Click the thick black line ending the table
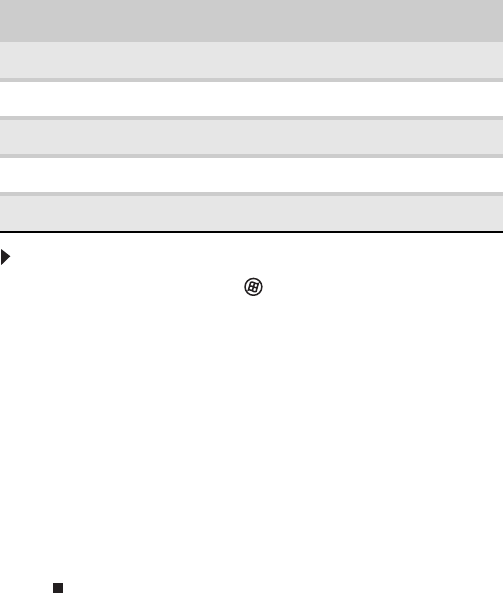This screenshot has width=503, height=594. click(x=252, y=231)
